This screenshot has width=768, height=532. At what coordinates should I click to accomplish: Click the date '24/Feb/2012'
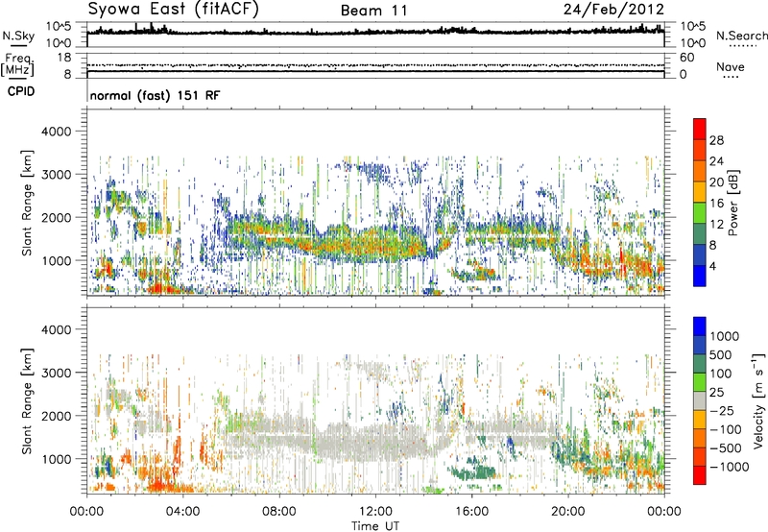(x=613, y=10)
